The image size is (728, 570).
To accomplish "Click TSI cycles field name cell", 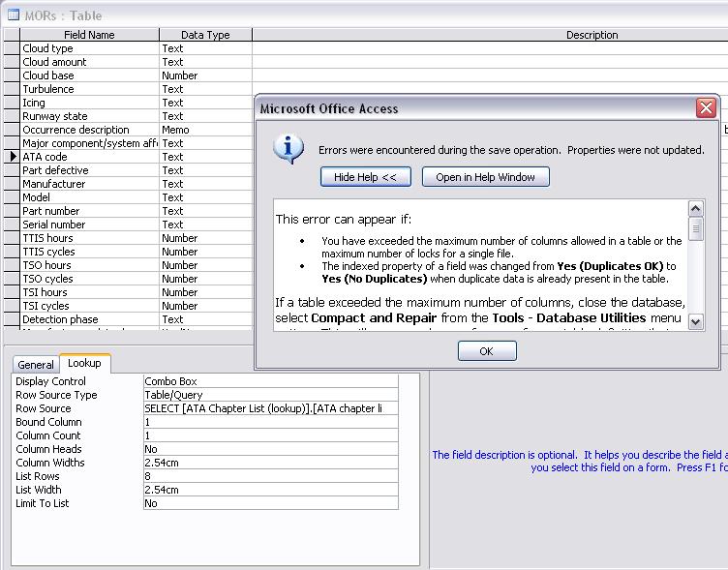I will [90, 306].
